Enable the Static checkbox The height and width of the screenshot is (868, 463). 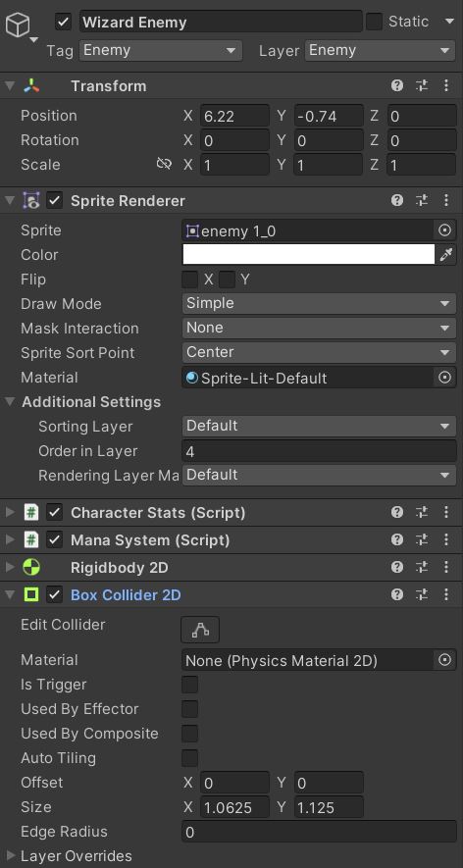point(375,22)
